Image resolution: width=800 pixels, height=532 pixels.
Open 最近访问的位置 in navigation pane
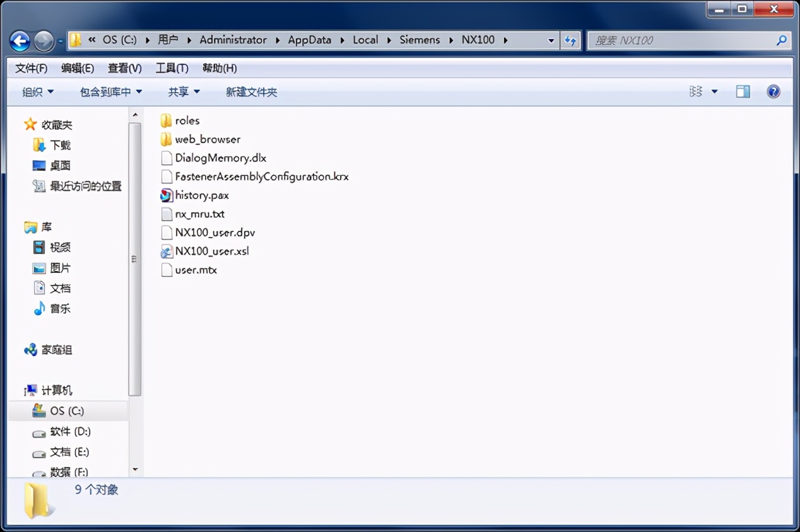86,186
